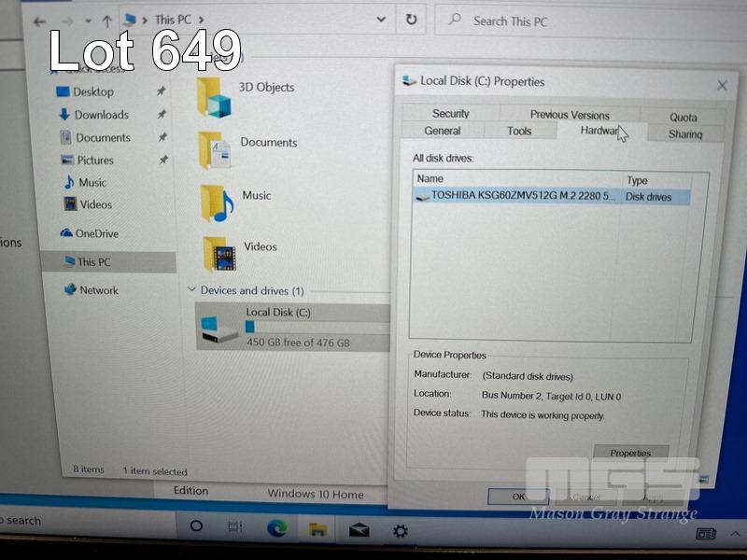Image resolution: width=747 pixels, height=560 pixels.
Task: Open the 3D Objects folder icon
Action: pyautogui.click(x=213, y=96)
